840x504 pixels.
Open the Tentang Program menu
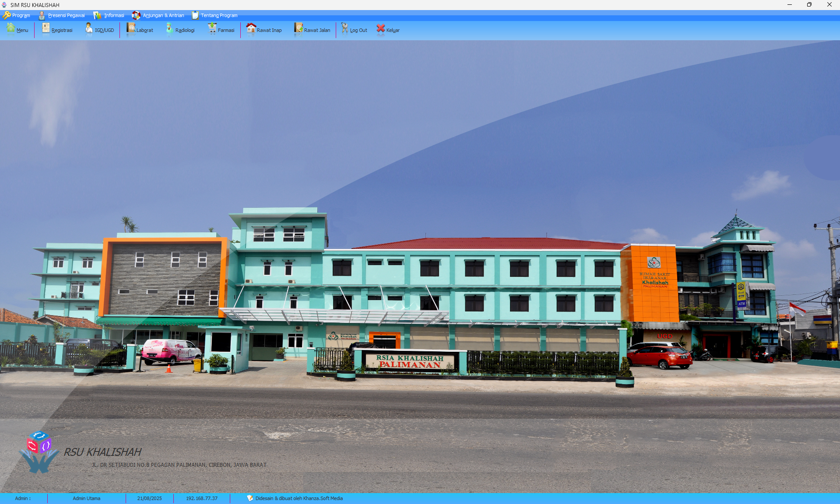coord(214,15)
